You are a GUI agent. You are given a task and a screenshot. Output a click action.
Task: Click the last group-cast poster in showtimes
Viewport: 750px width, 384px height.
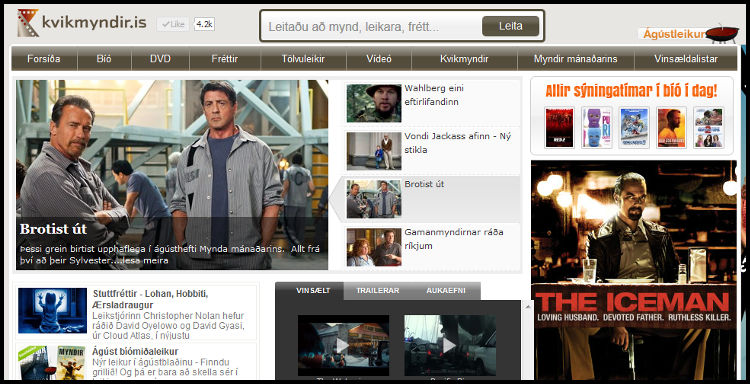pyautogui.click(x=708, y=128)
